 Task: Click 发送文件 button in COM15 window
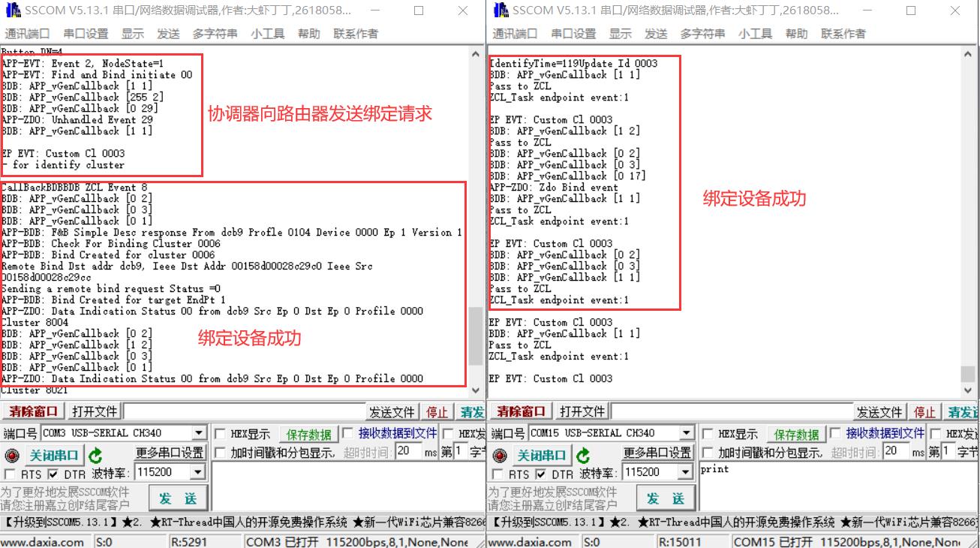click(x=880, y=412)
